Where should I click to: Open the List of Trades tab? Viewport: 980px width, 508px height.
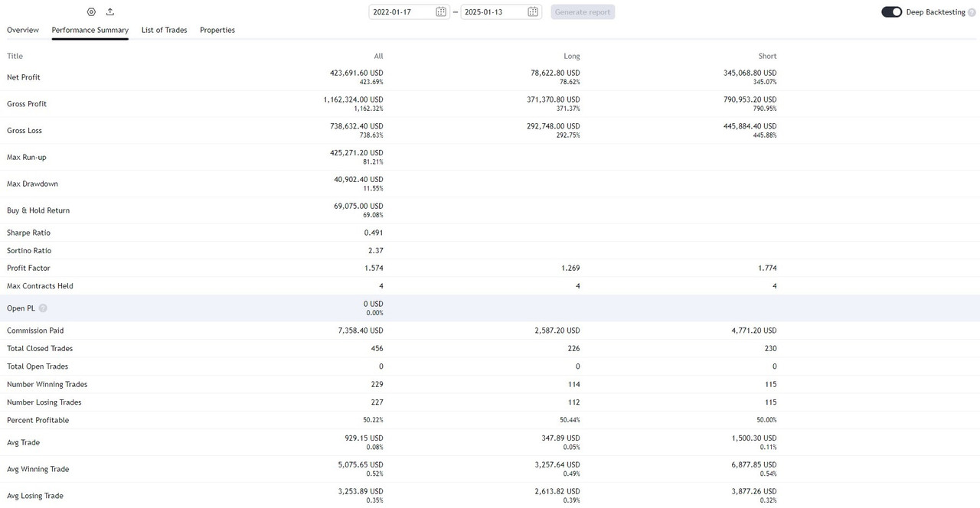(165, 30)
